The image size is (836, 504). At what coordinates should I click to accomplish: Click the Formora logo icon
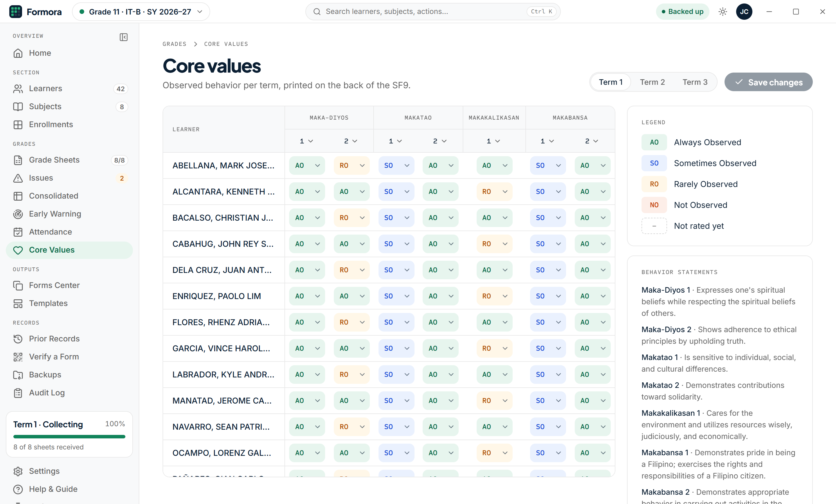pyautogui.click(x=16, y=12)
